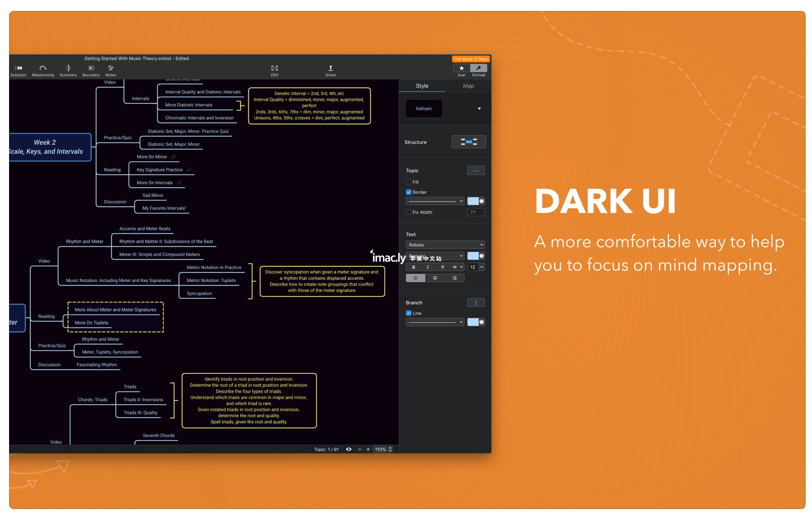Select the Seventh Chords topic

[159, 436]
